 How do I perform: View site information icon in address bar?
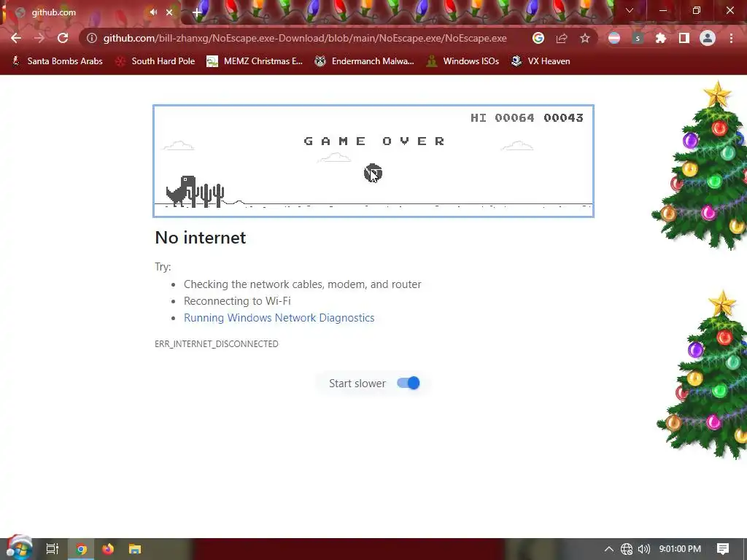(91, 38)
